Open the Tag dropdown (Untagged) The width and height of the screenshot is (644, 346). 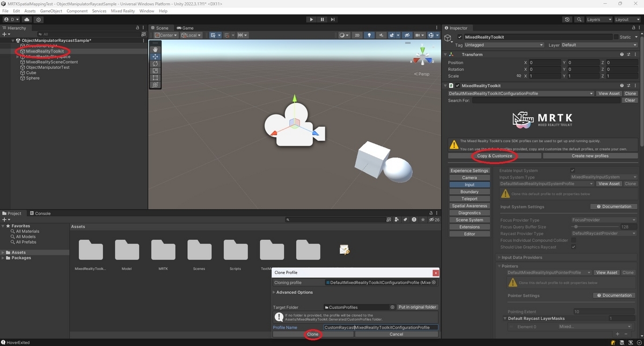[504, 45]
